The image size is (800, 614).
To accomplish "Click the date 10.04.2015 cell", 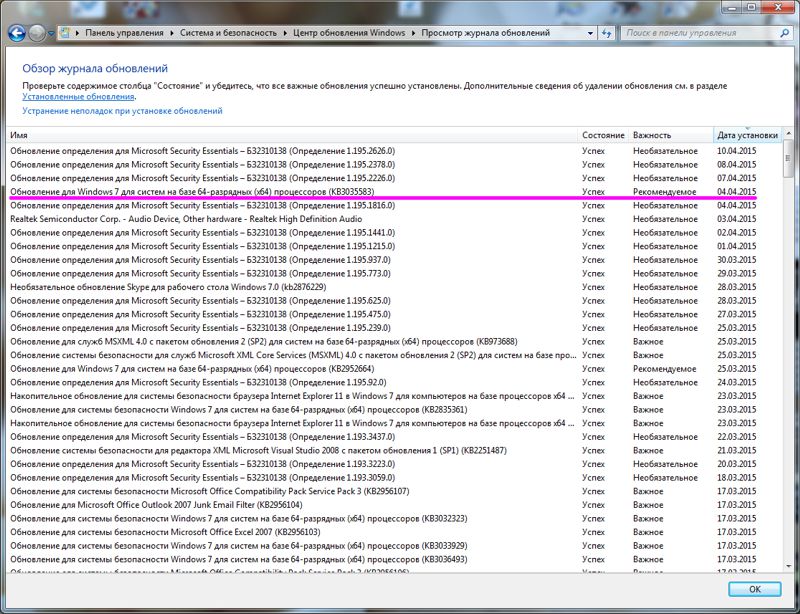I will [x=737, y=151].
